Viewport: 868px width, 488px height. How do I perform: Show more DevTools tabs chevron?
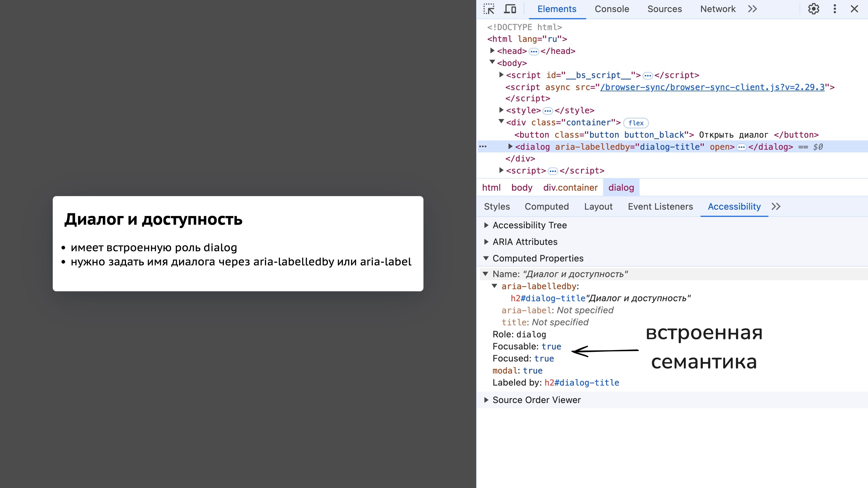pyautogui.click(x=753, y=9)
